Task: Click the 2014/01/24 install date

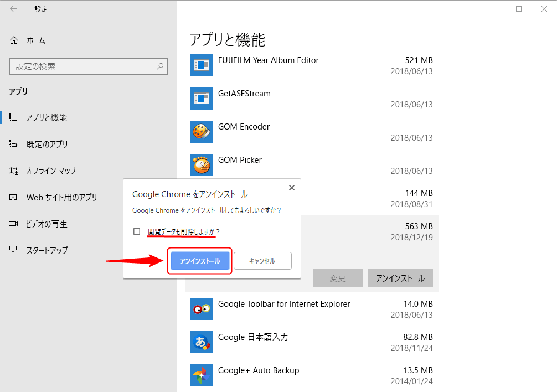Action: point(412,381)
